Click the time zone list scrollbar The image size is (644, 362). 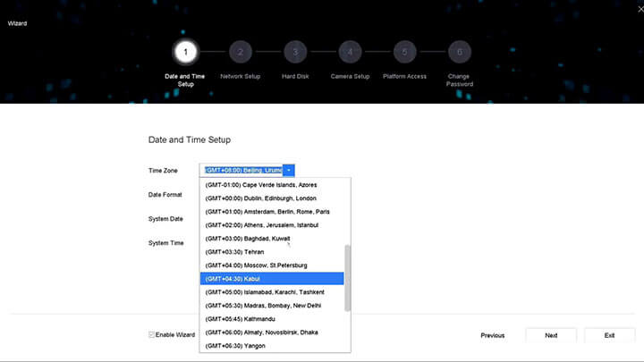click(x=348, y=277)
